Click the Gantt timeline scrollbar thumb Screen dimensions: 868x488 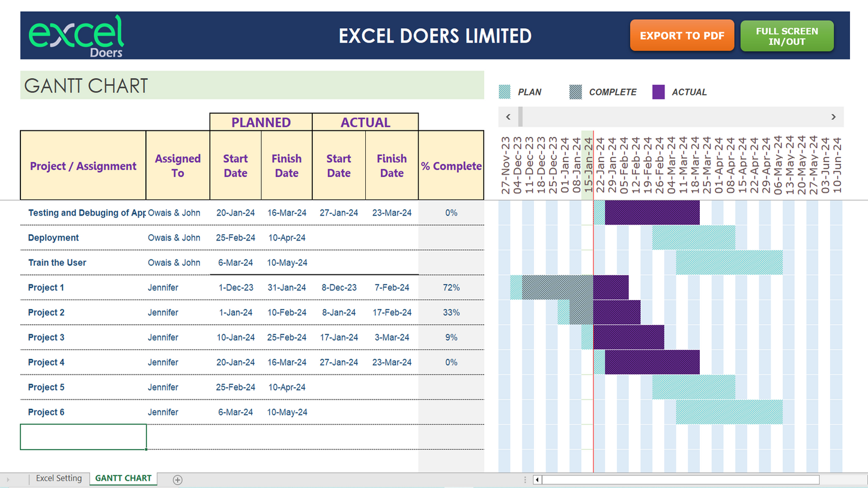pyautogui.click(x=520, y=116)
